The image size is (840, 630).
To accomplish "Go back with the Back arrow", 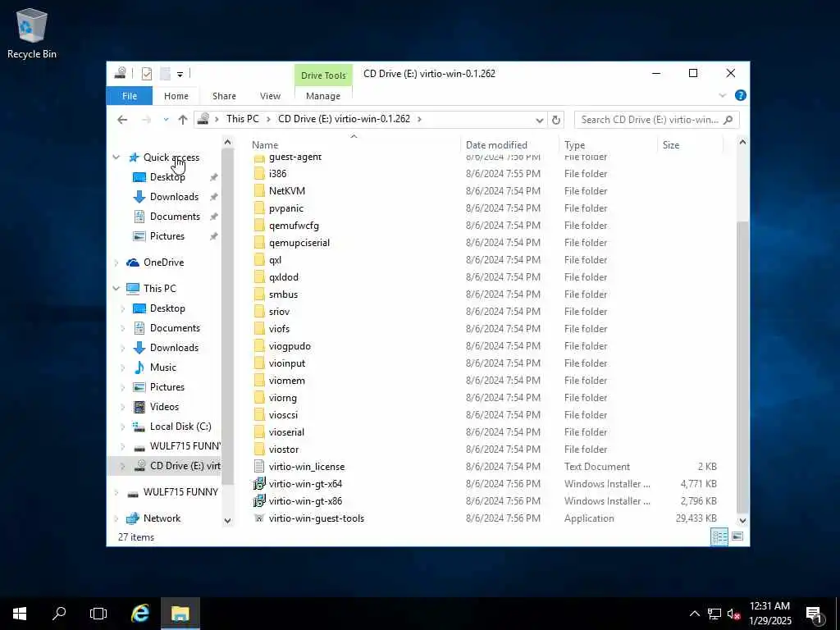I will 122,120.
